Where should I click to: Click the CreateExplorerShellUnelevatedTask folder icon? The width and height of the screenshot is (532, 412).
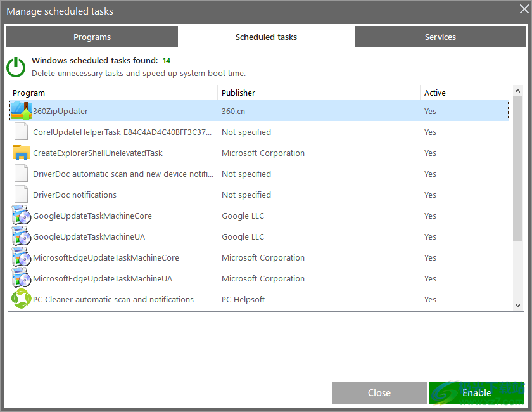22,153
